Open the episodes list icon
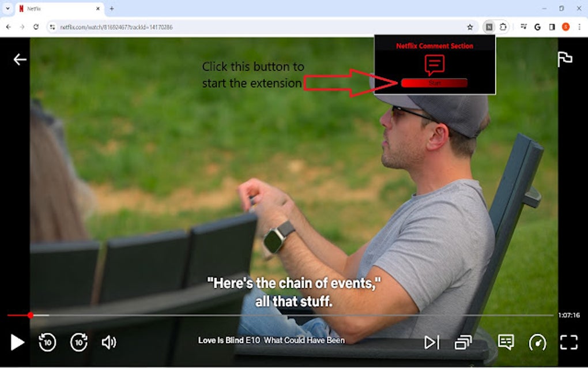The width and height of the screenshot is (588, 368). [462, 341]
